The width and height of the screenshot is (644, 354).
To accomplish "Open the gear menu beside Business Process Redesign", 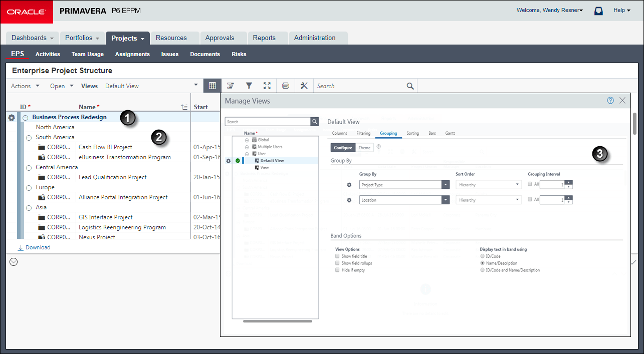I will coord(12,117).
